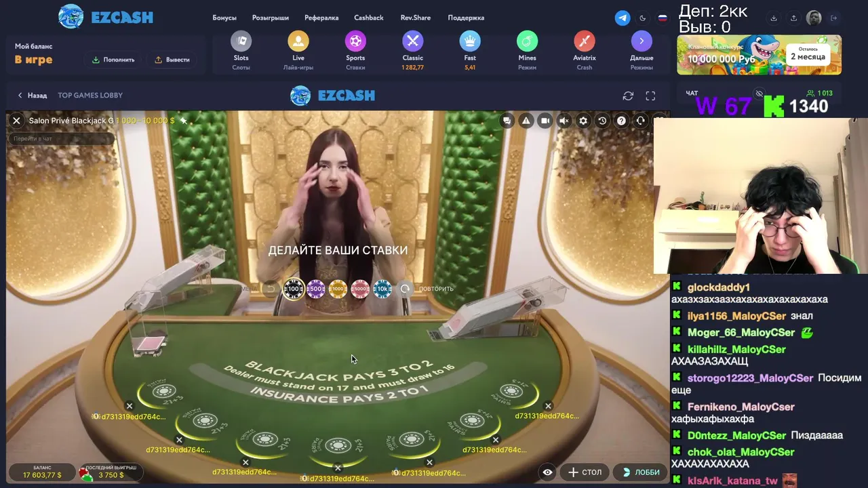Expand more modes with Дальше arrow
This screenshot has width=868, height=488.
642,41
